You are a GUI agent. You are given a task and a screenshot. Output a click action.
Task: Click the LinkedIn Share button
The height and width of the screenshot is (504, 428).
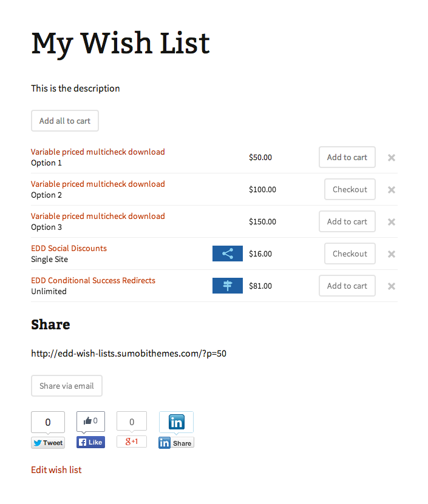(x=176, y=443)
